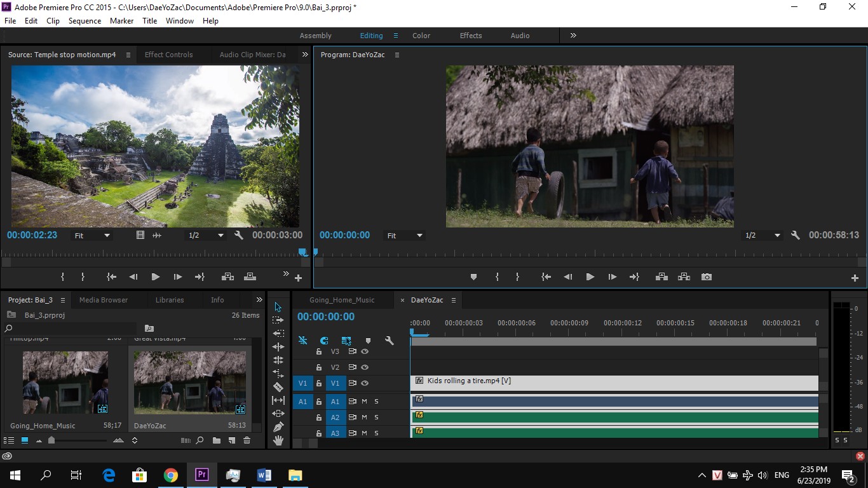The height and width of the screenshot is (488, 868).
Task: Select the Selection arrow tool
Action: tap(278, 307)
